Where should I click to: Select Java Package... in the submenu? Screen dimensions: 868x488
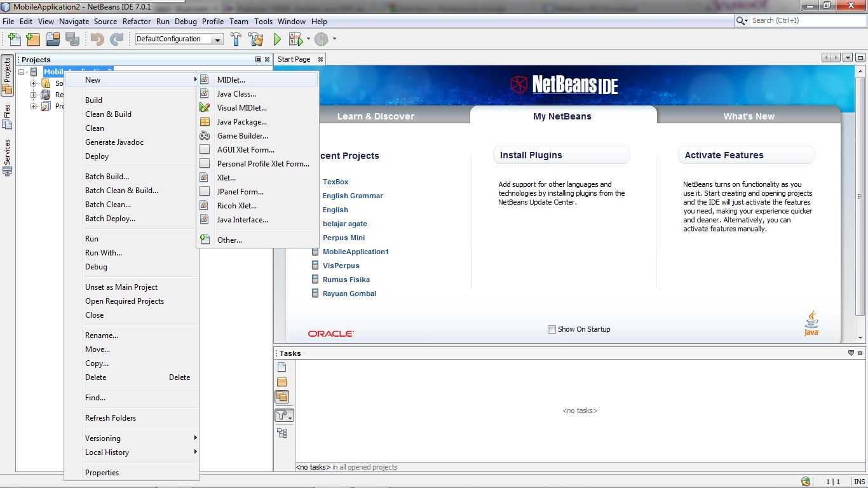[x=257, y=122]
